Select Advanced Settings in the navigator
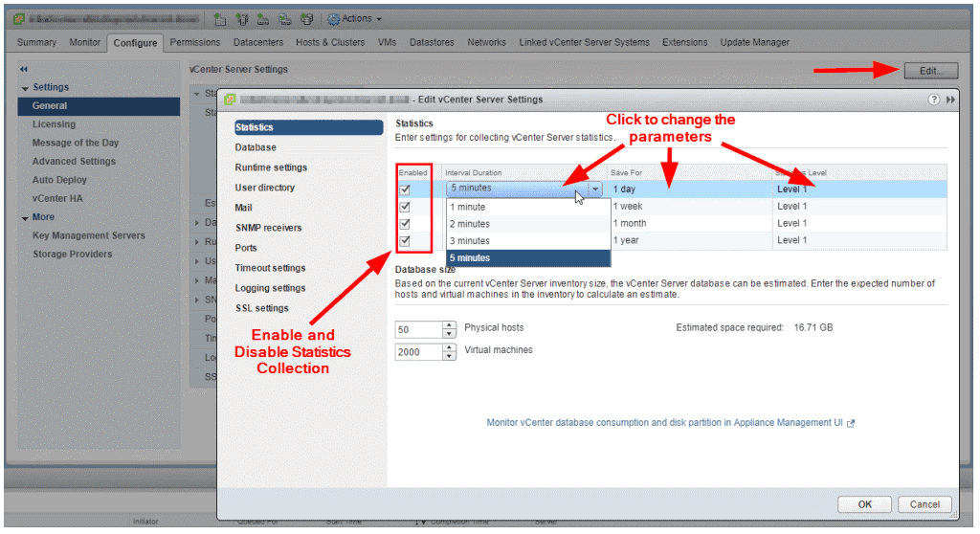The image size is (980, 534). pyautogui.click(x=74, y=162)
